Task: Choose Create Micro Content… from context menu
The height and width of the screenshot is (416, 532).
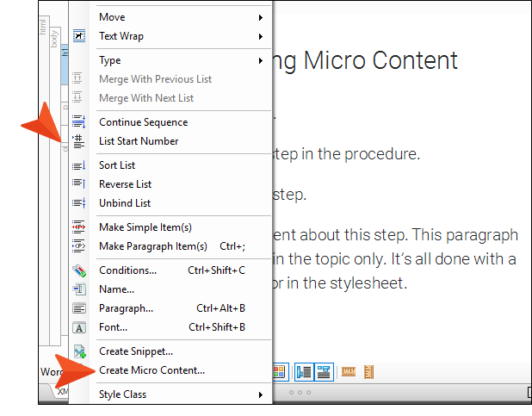Action: 152,370
